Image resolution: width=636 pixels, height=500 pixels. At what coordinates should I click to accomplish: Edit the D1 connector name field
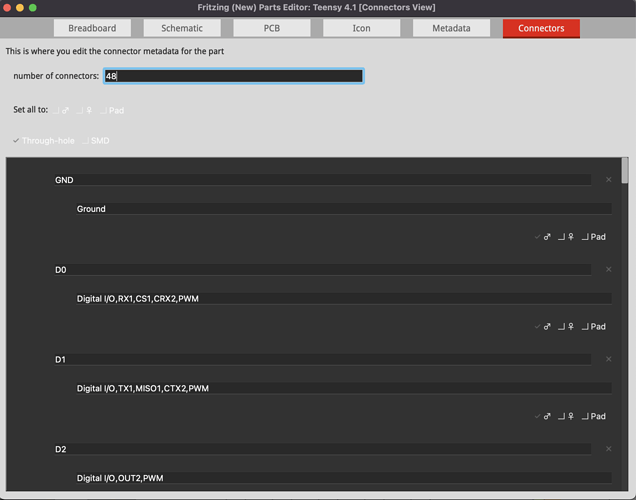pos(323,359)
